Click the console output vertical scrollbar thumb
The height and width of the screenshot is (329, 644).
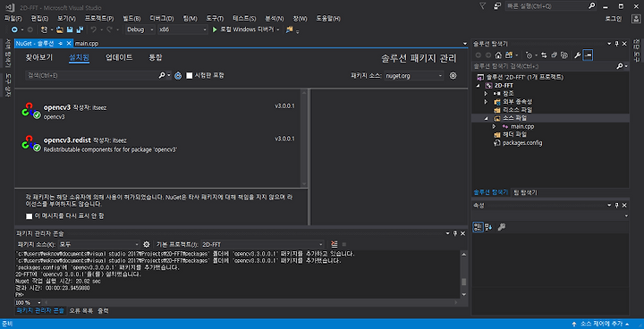(463, 282)
